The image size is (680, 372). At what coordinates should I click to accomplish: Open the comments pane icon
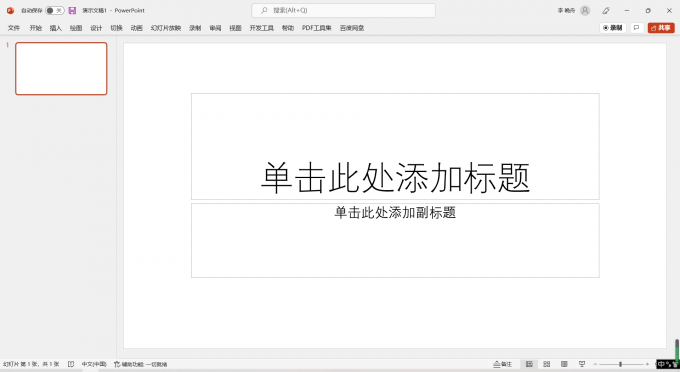[637, 28]
